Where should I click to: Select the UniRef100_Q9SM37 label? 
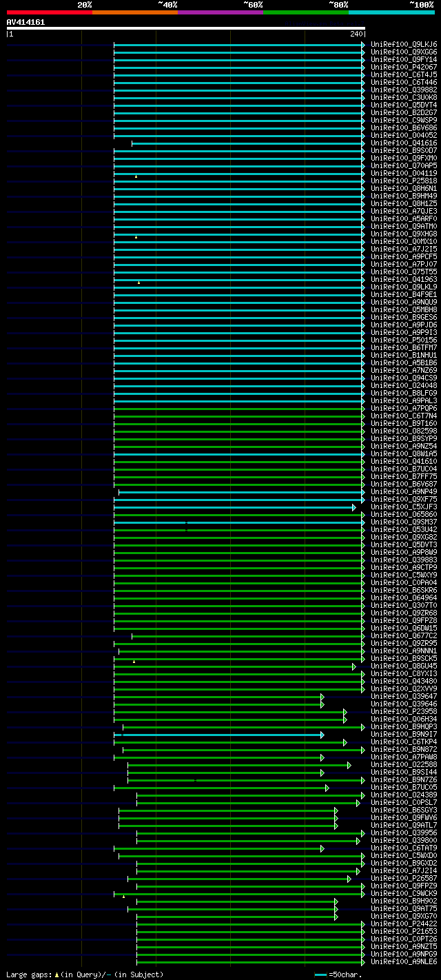[x=404, y=522]
